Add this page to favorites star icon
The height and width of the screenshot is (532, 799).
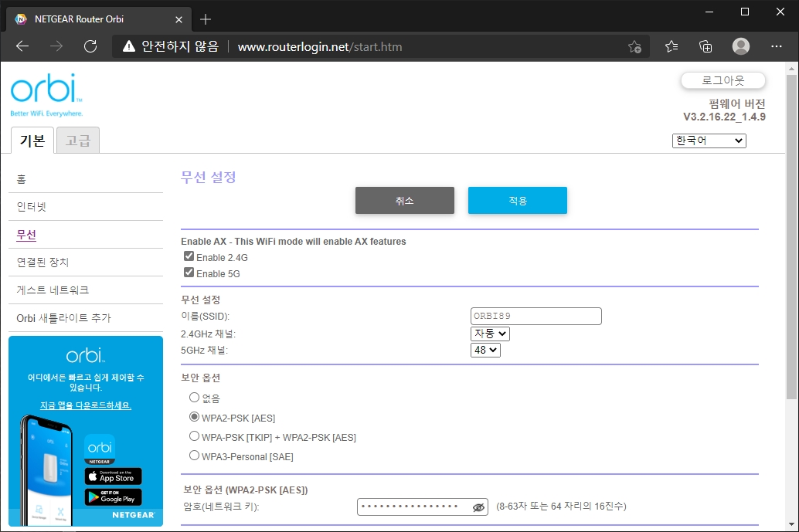click(634, 47)
